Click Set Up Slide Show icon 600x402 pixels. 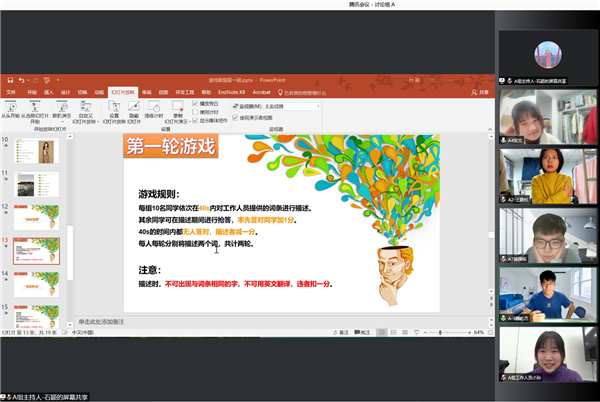[114, 106]
